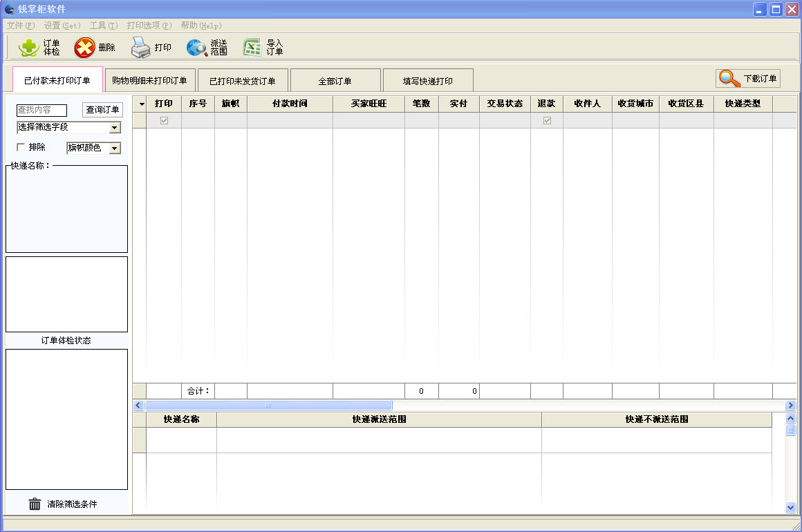Open the 设置(Set) menu

(x=62, y=26)
